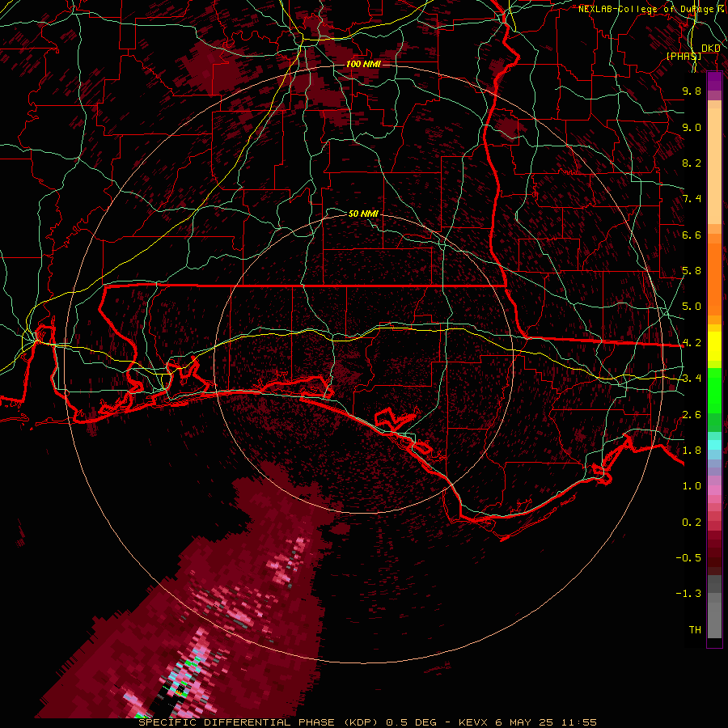Click the "DKD" label above the legend

(711, 49)
